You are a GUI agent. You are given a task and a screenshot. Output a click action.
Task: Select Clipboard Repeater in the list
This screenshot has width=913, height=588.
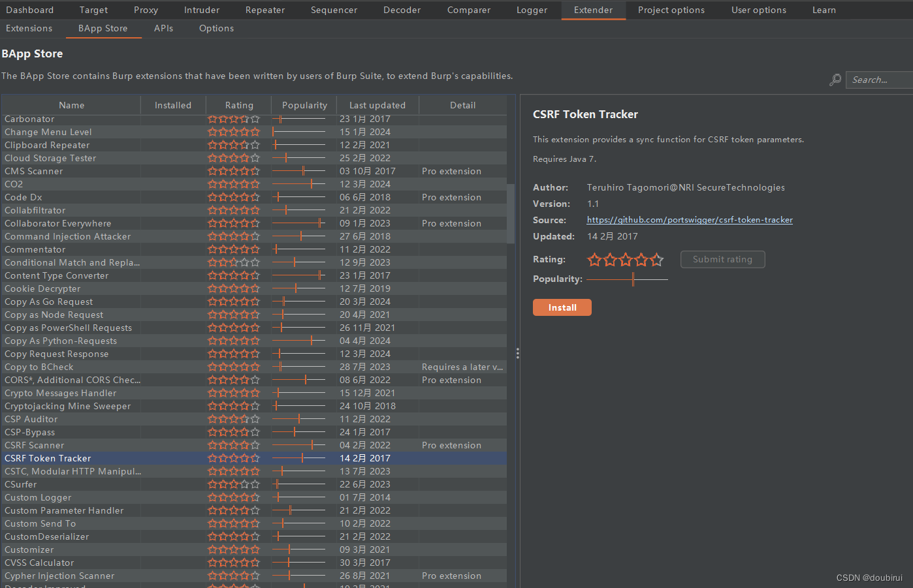point(254,145)
